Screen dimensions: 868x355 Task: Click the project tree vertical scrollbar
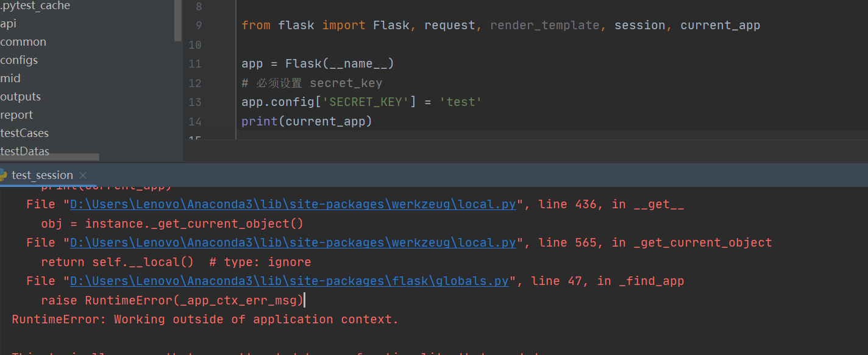[x=178, y=20]
